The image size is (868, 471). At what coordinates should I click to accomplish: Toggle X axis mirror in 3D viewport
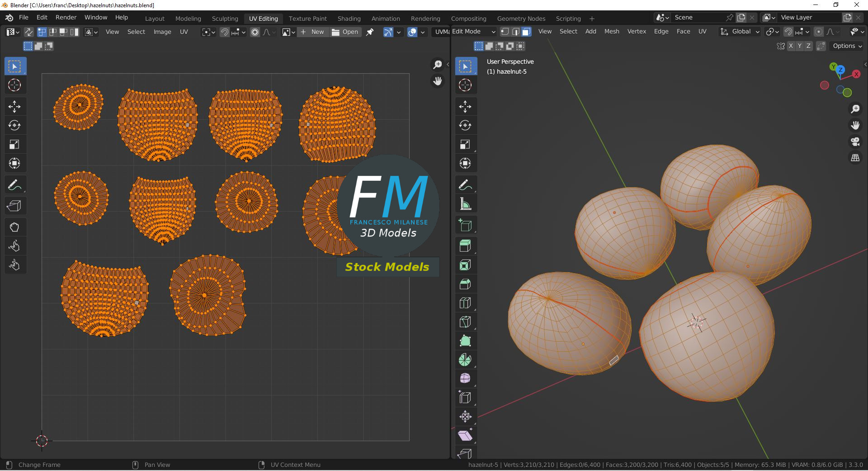tap(791, 46)
